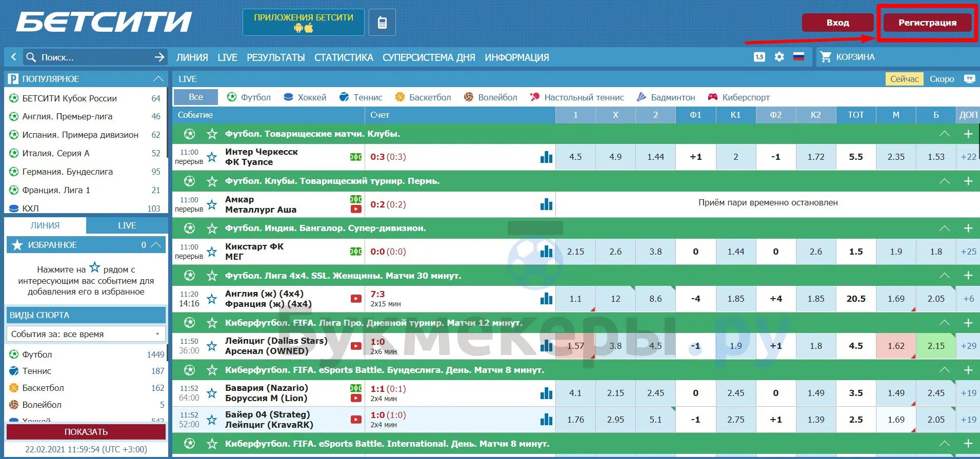Add Англия (ж) match to favorites
The image size is (980, 459).
212,299
